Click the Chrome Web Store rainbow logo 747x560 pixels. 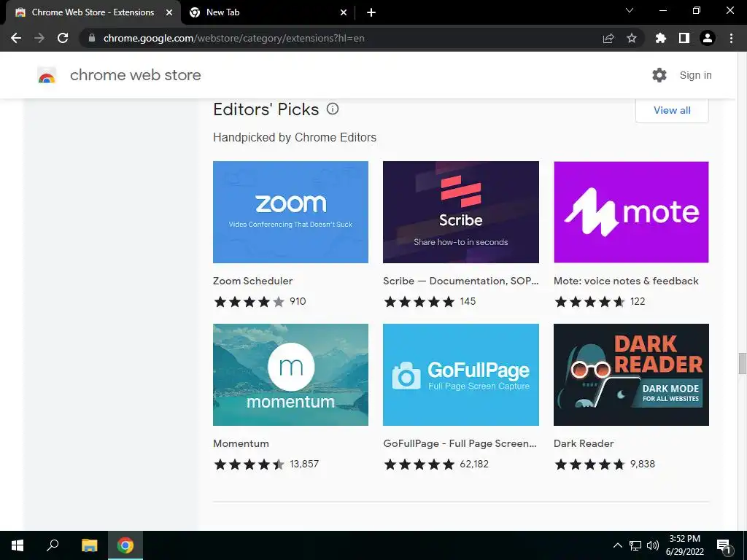(47, 75)
